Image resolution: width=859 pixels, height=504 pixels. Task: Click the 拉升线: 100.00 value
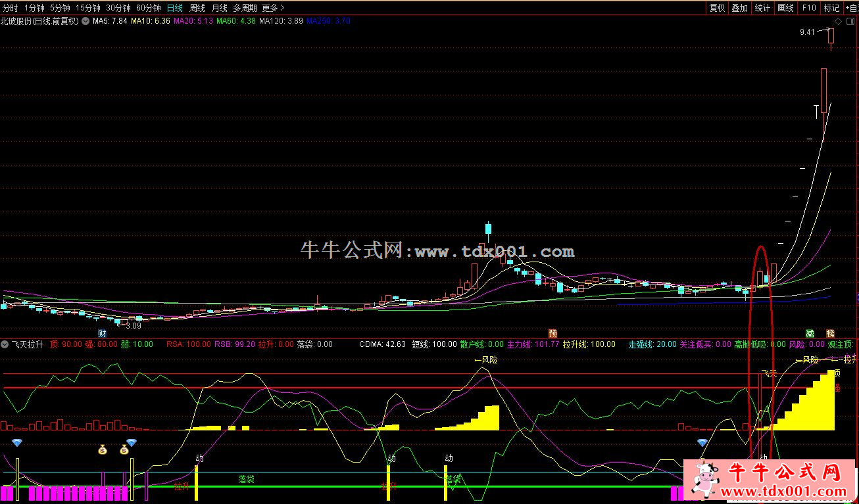pyautogui.click(x=589, y=344)
